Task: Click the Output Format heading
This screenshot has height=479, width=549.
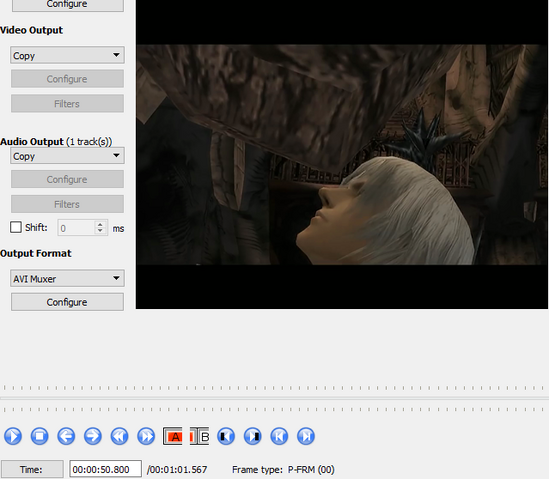Action: pyautogui.click(x=36, y=254)
